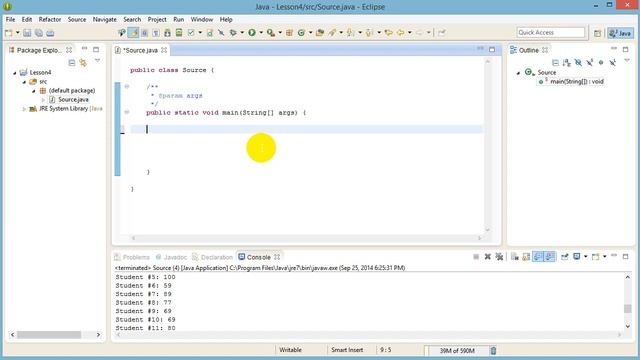Select Source.java in Package Explorer
The height and width of the screenshot is (360, 640).
point(73,100)
